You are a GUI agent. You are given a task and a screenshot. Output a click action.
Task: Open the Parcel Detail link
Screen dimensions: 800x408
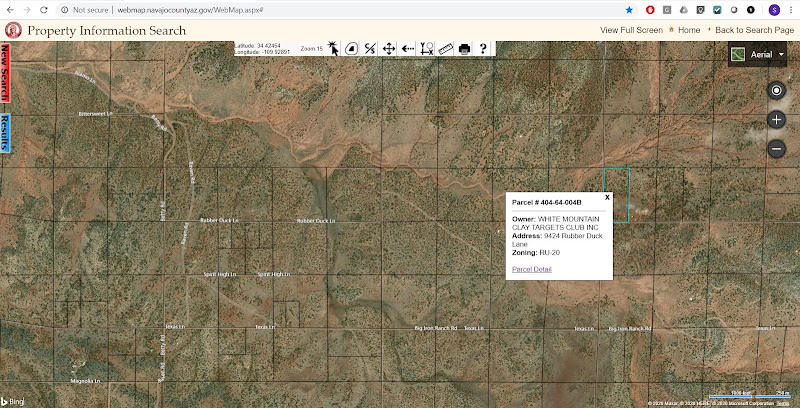[x=531, y=269]
